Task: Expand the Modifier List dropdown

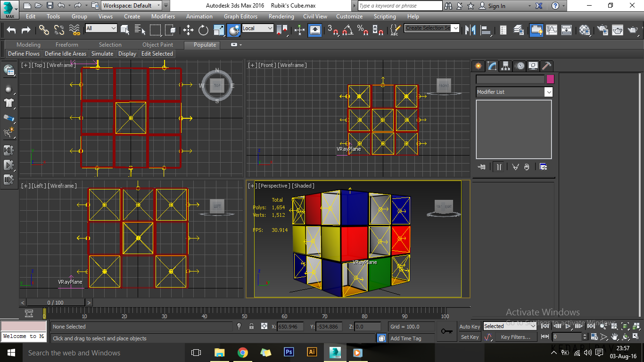Action: coord(514,92)
